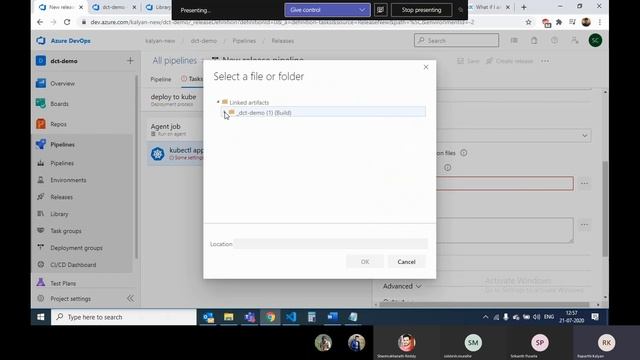Image resolution: width=640 pixels, height=360 pixels.
Task: Click the Type here to search box
Action: coord(123,317)
